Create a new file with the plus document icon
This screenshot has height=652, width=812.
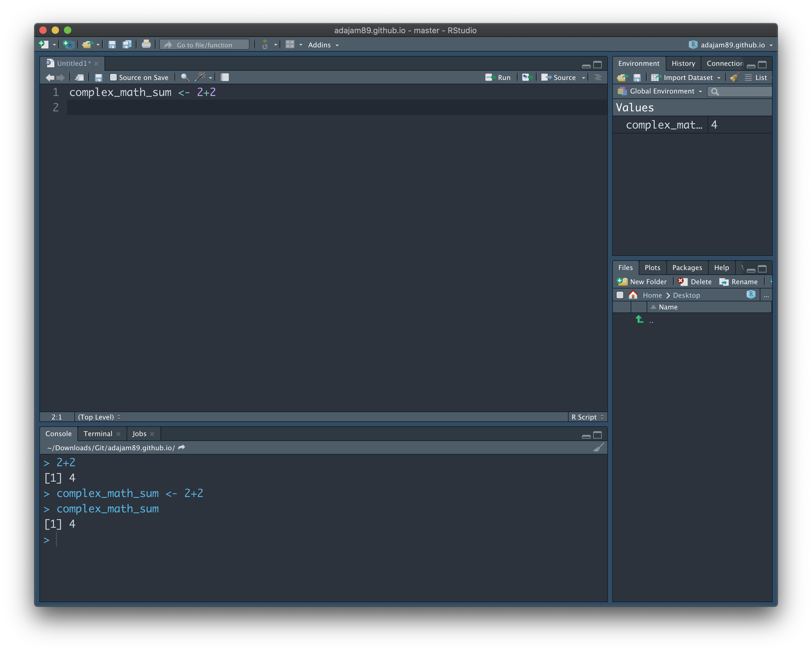tap(44, 45)
